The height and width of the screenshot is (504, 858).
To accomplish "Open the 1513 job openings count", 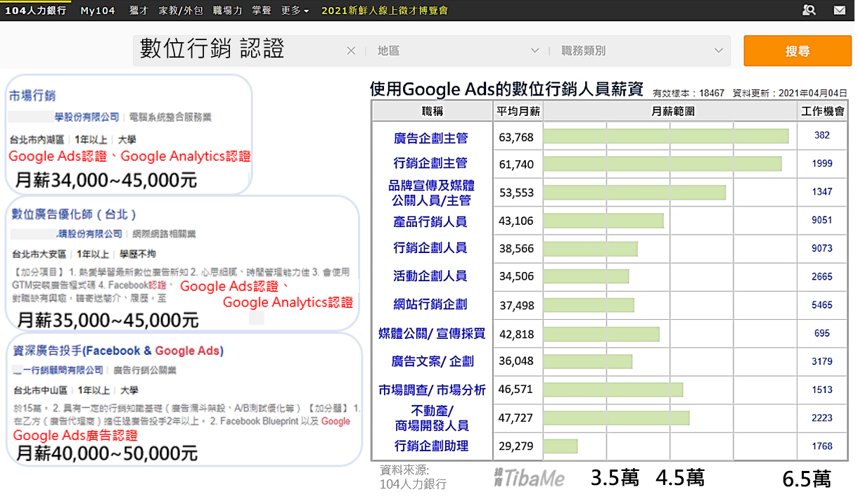I will tap(822, 389).
